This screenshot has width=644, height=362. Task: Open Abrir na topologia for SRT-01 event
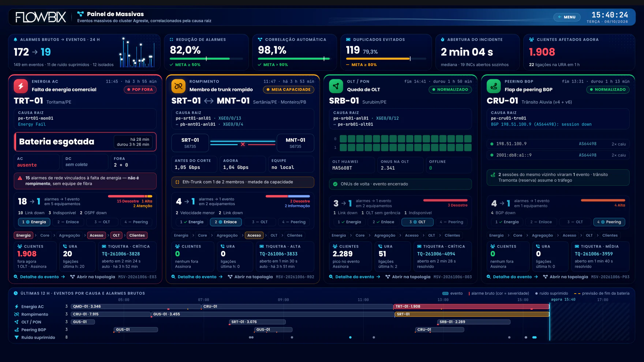pyautogui.click(x=250, y=277)
